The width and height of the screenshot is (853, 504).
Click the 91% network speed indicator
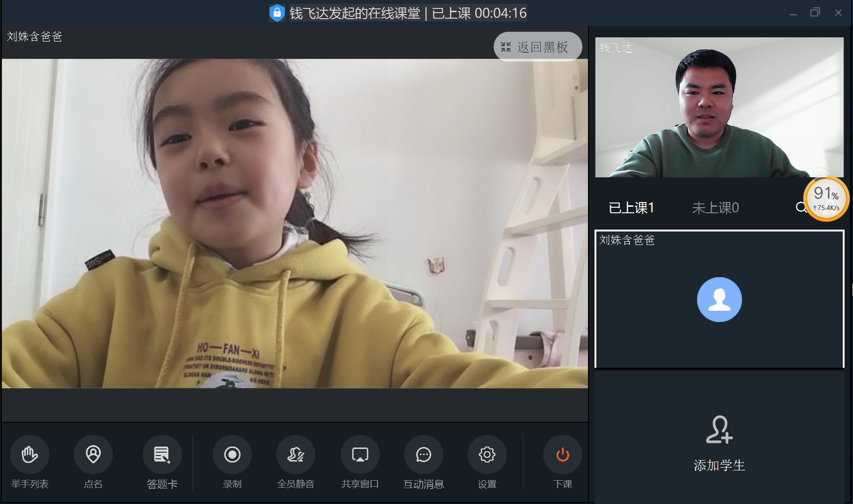click(826, 198)
